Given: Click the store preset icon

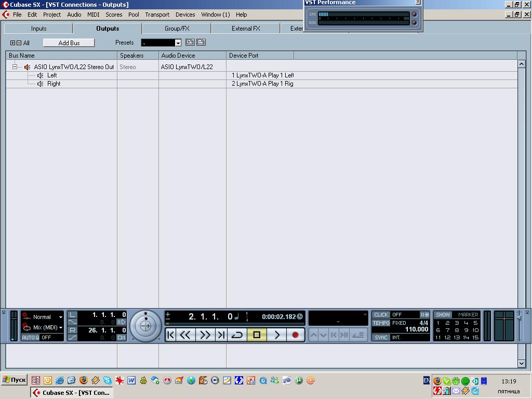Looking at the screenshot, I should pyautogui.click(x=190, y=43).
